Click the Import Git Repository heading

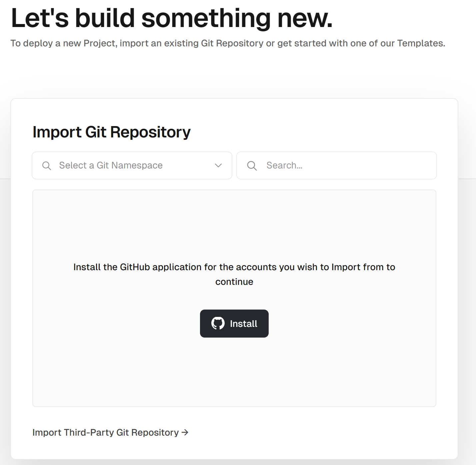coord(112,132)
